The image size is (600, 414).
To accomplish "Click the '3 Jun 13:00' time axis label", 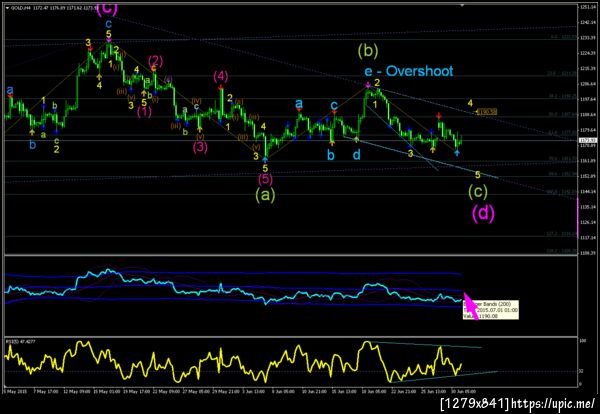I will click(x=254, y=392).
